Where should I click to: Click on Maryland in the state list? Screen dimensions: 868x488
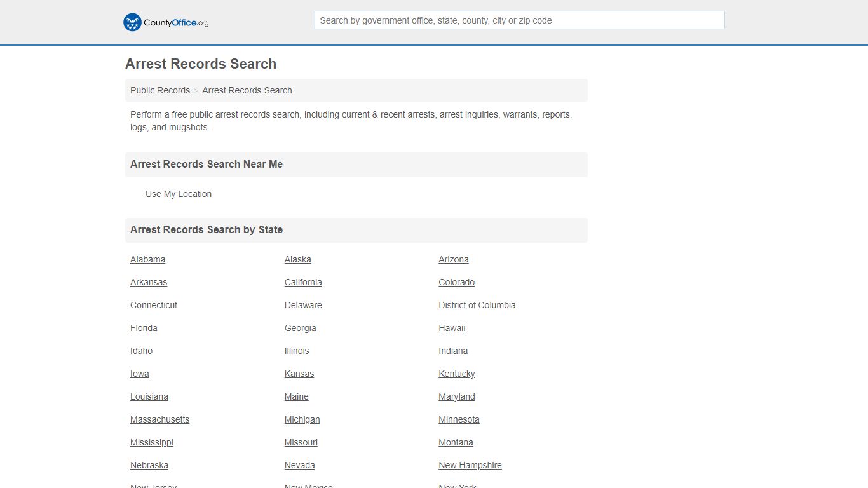[457, 396]
